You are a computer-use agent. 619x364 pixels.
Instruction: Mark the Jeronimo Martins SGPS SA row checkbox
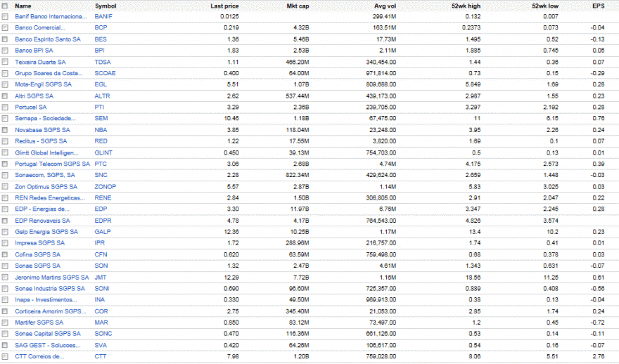[5, 278]
